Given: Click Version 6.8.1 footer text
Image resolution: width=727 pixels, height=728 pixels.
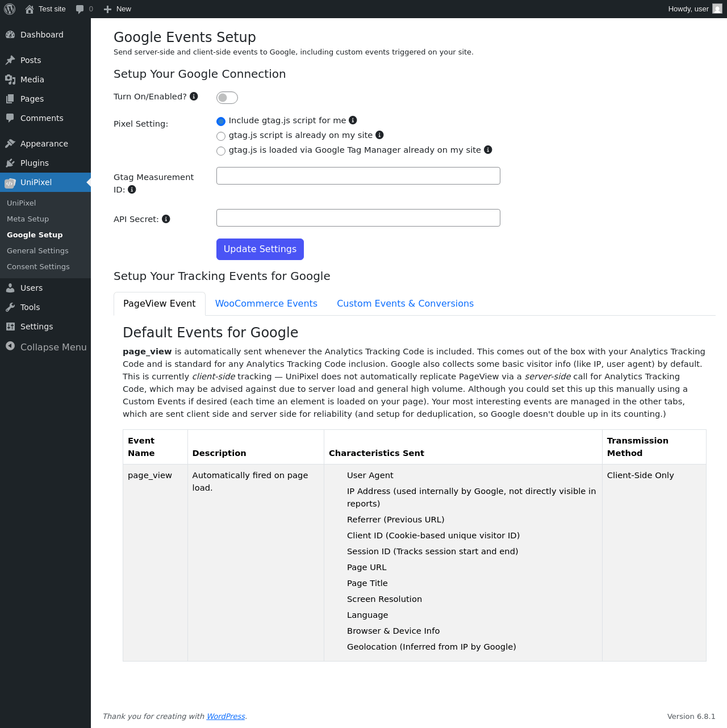Looking at the screenshot, I should click(x=691, y=716).
